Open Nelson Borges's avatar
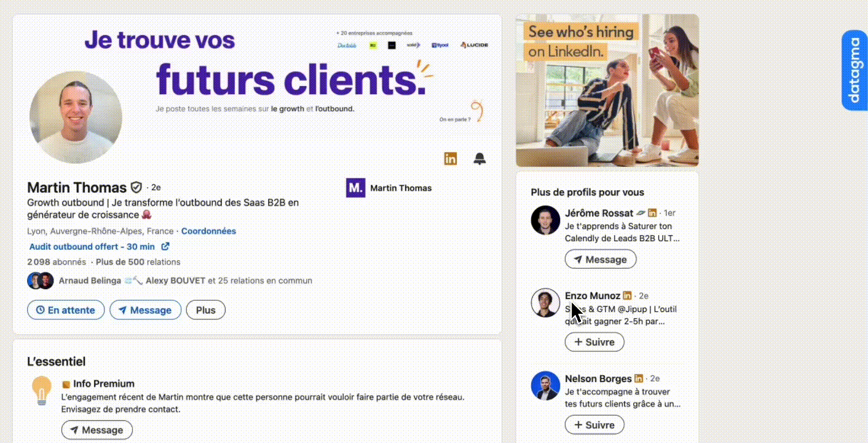Viewport: 868px width, 443px height. 545,386
